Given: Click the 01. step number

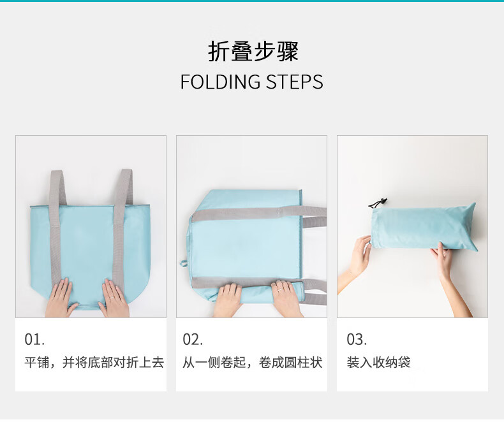Looking at the screenshot, I should [x=34, y=340].
